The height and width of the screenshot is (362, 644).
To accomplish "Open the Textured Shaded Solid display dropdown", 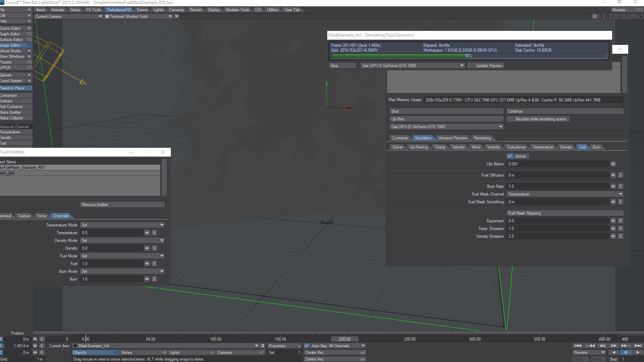I will click(x=139, y=17).
